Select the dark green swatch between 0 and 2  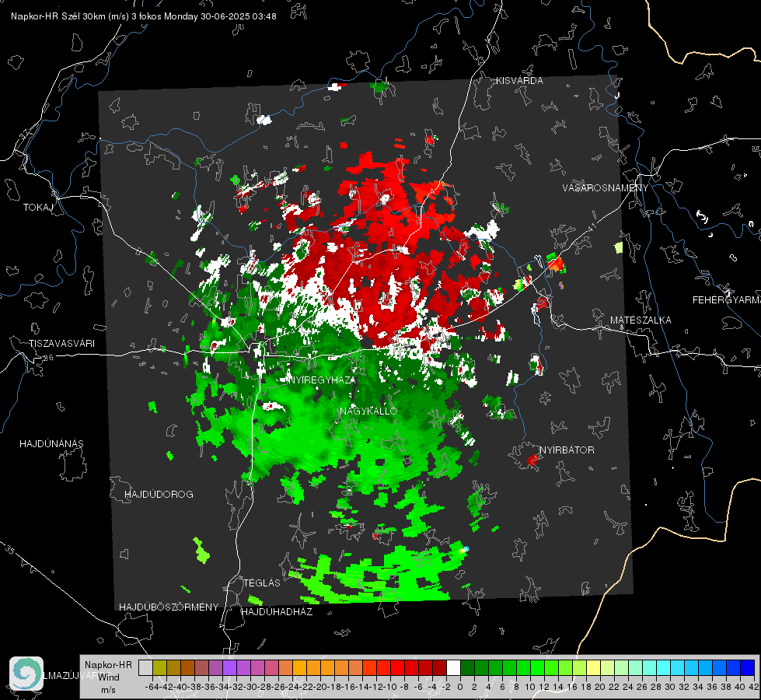[467, 667]
